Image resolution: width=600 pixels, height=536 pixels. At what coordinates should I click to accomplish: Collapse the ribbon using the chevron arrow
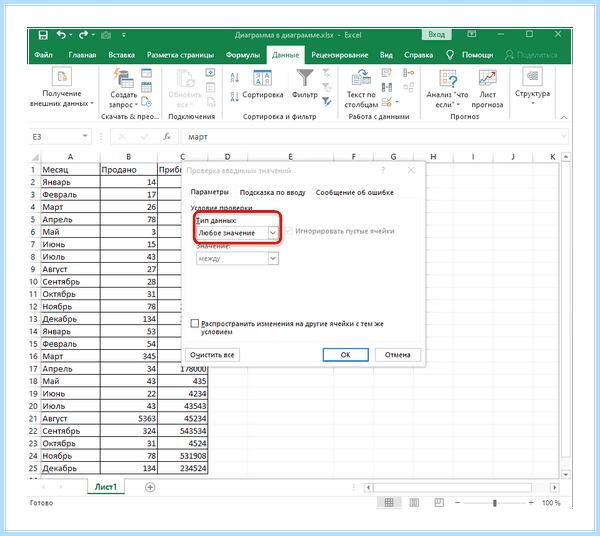(x=564, y=117)
